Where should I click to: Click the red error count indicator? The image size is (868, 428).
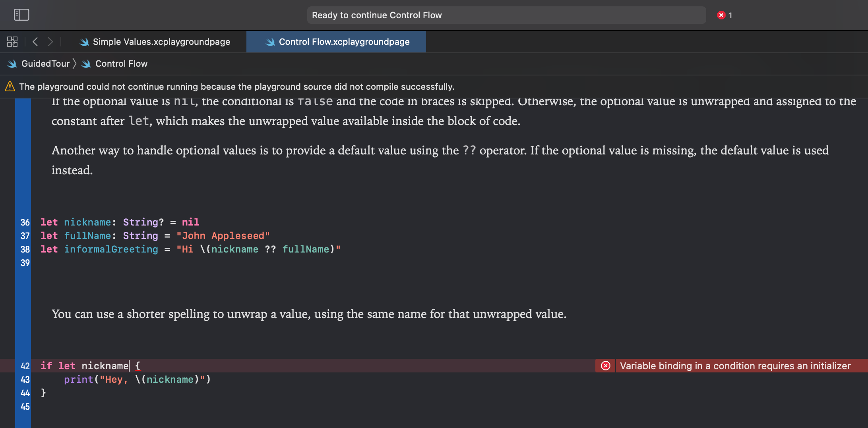[x=725, y=15]
